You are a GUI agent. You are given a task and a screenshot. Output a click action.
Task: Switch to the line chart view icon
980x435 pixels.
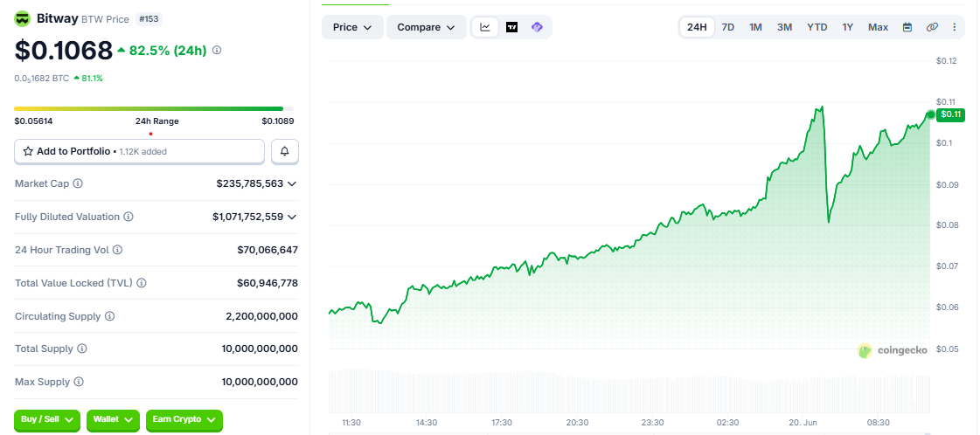coord(485,27)
